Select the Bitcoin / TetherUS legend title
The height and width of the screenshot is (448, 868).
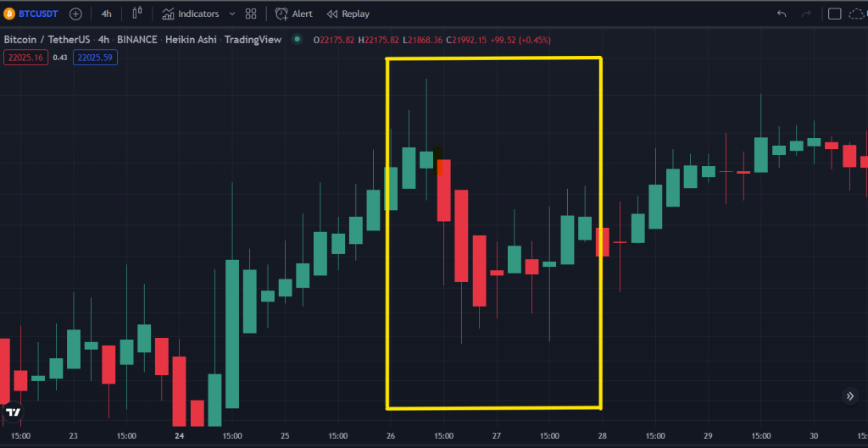pyautogui.click(x=47, y=40)
